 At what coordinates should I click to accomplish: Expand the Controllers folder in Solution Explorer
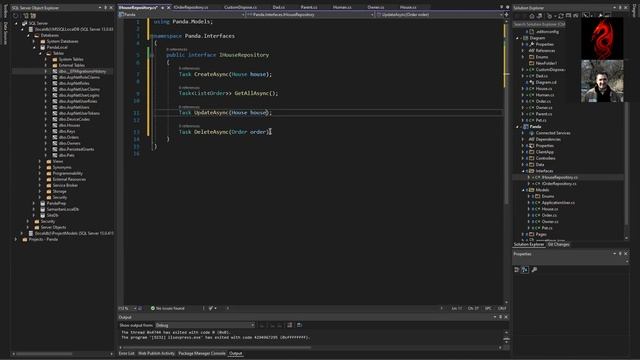(523, 158)
